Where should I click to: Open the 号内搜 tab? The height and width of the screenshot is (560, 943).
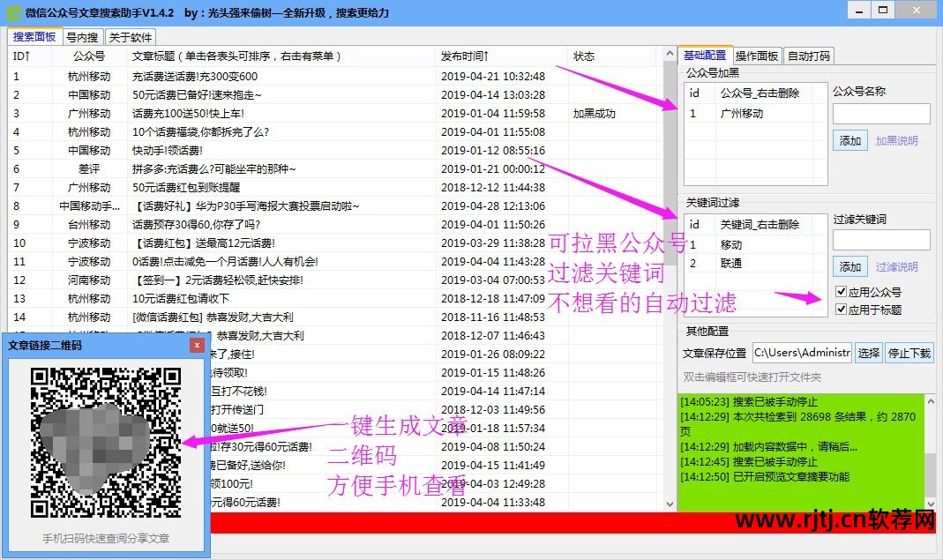[x=82, y=37]
